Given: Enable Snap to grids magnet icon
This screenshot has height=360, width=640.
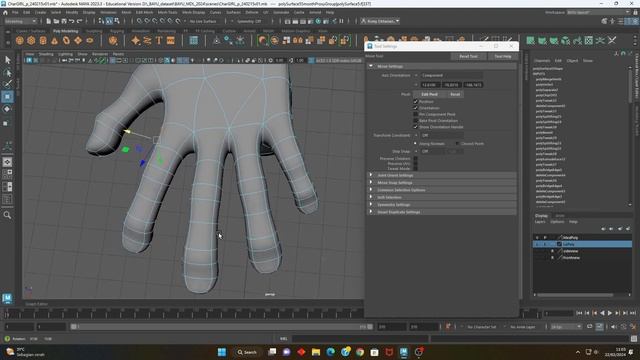Looking at the screenshot, I should pyautogui.click(x=140, y=21).
